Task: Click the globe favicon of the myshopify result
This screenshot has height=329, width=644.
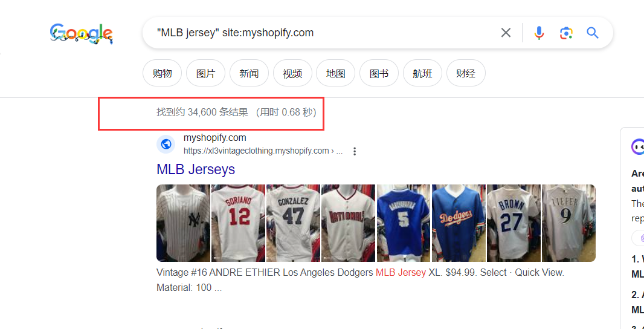Action: click(x=166, y=145)
